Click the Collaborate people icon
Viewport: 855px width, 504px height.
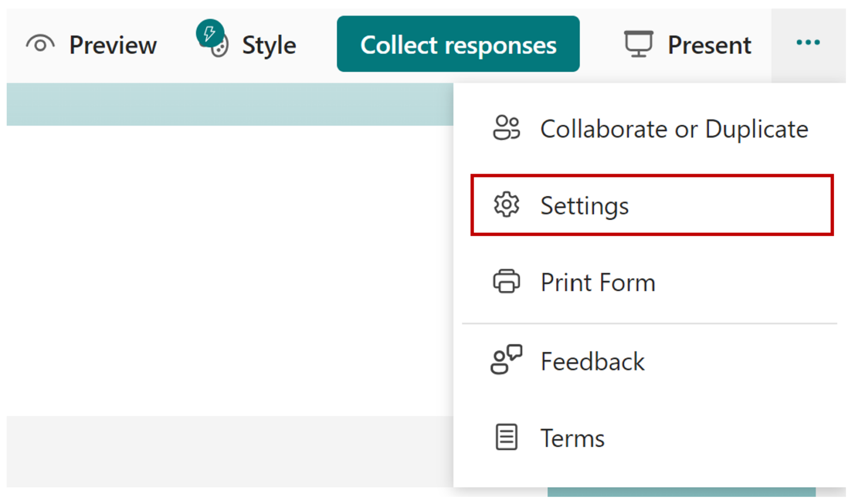click(x=506, y=129)
